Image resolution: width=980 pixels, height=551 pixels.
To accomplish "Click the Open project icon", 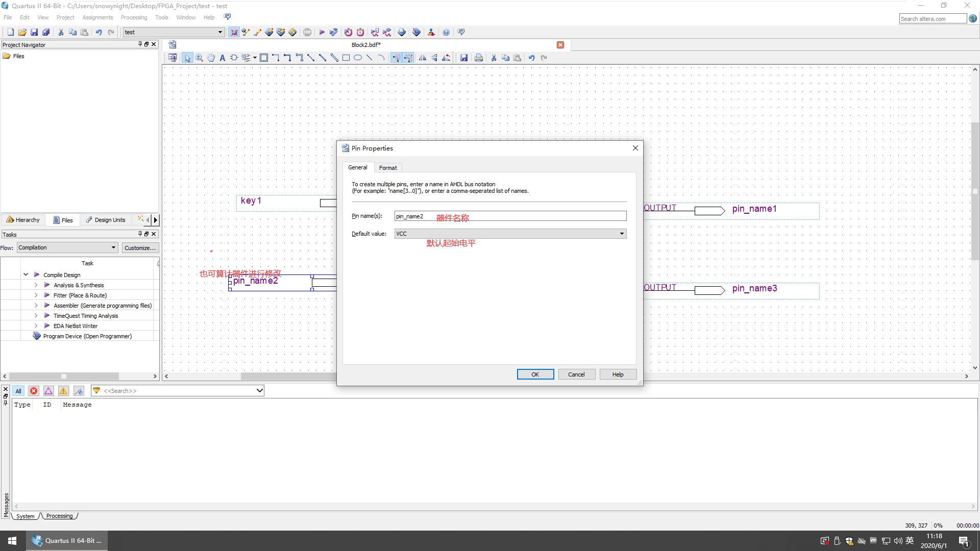I will (21, 32).
